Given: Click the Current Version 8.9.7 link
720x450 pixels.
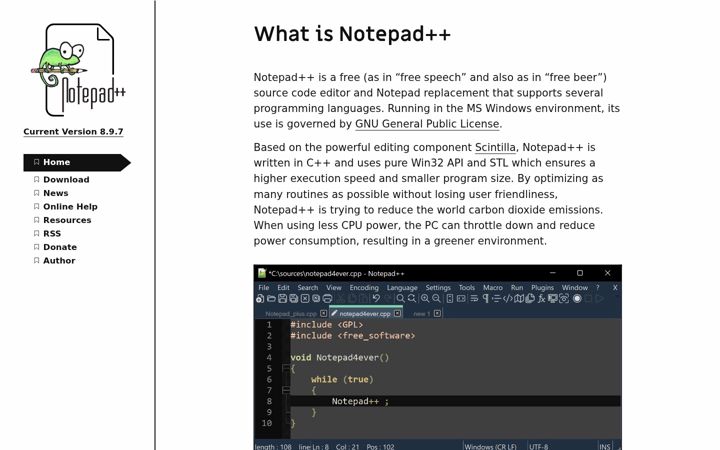Looking at the screenshot, I should [73, 132].
